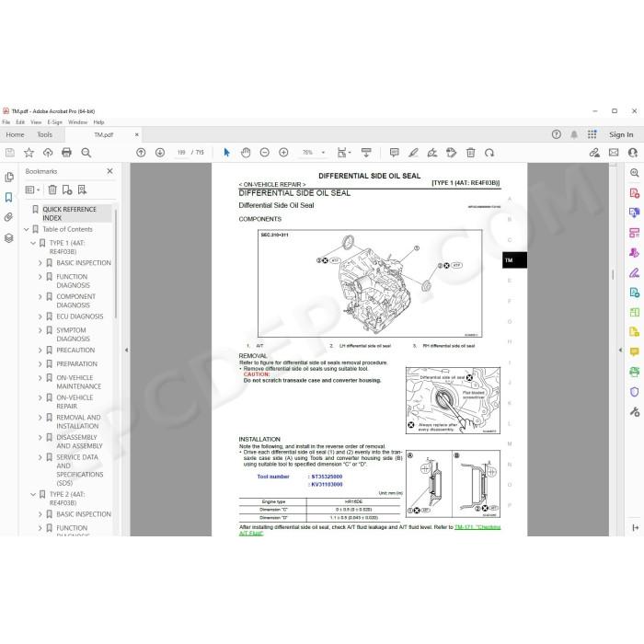Add new bookmark icon
The width and height of the screenshot is (644, 644).
[x=67, y=190]
